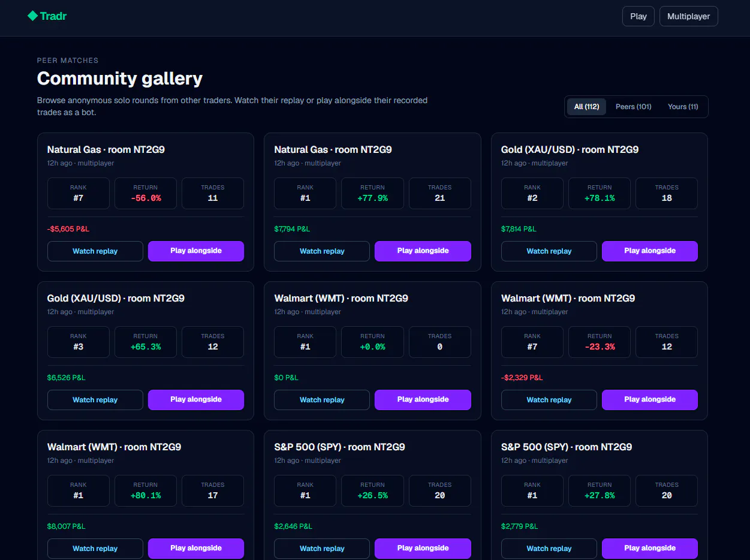The height and width of the screenshot is (560, 750).
Task: Switch to the All (112) filter tab
Action: 586,107
